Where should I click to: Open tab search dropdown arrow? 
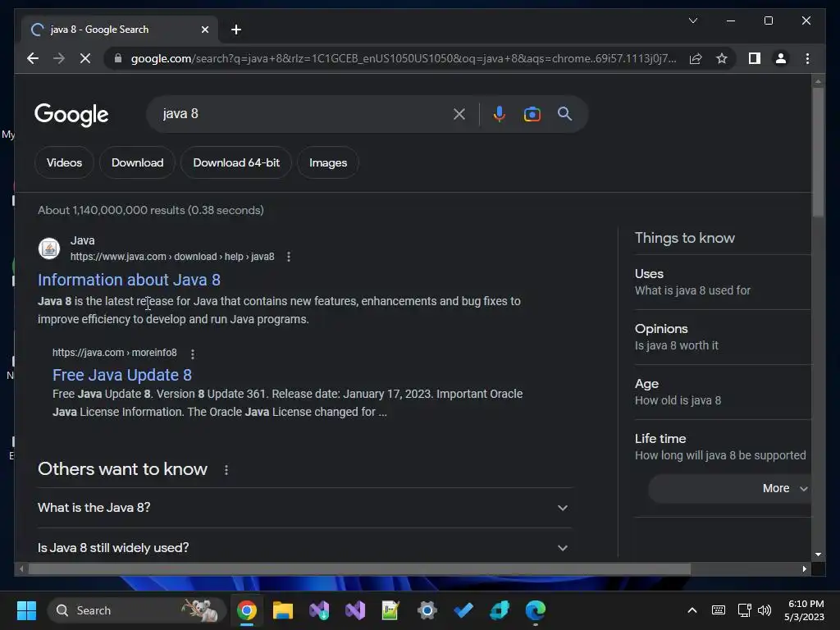point(692,21)
